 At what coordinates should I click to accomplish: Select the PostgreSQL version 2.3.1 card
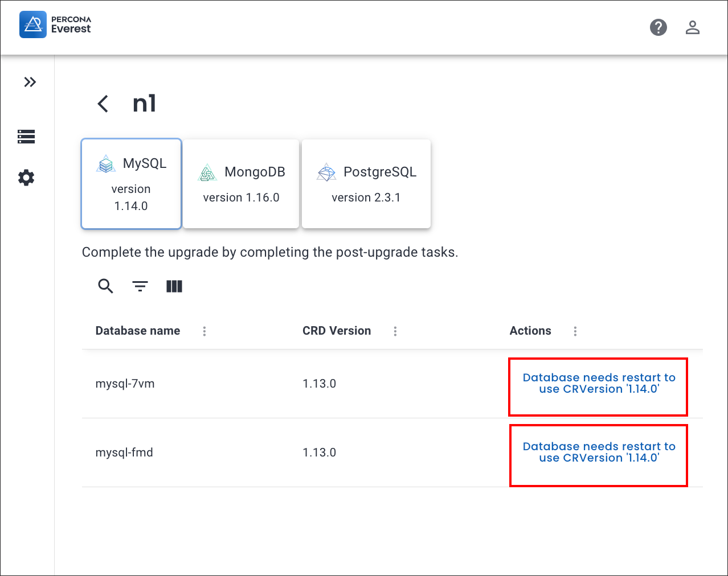(366, 184)
